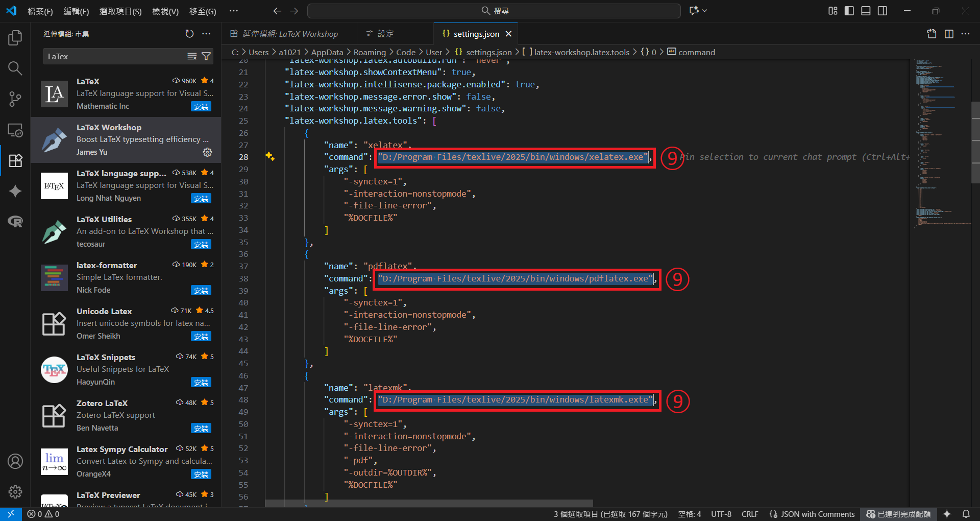The image size is (980, 521).
Task: Open the Explorer view in activity bar
Action: pyautogui.click(x=15, y=37)
